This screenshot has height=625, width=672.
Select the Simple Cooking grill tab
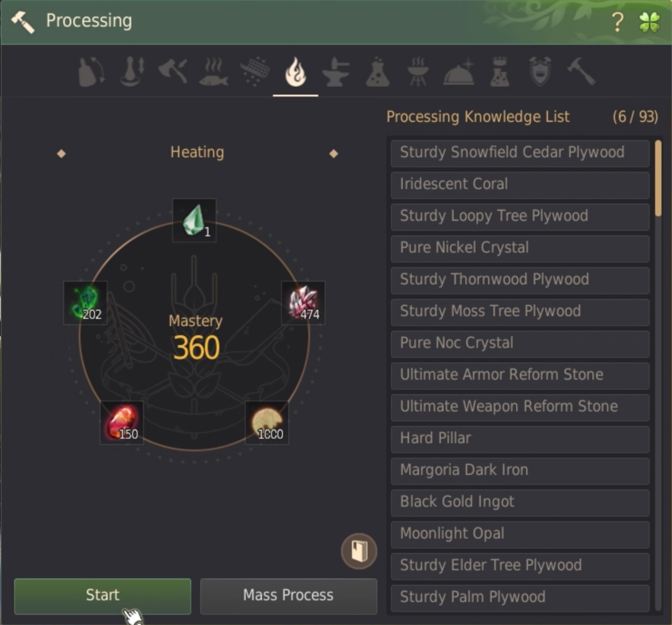(x=418, y=72)
